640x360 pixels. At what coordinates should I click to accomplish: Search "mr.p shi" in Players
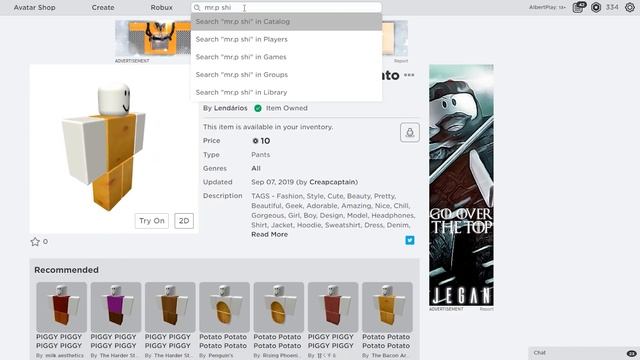286,39
